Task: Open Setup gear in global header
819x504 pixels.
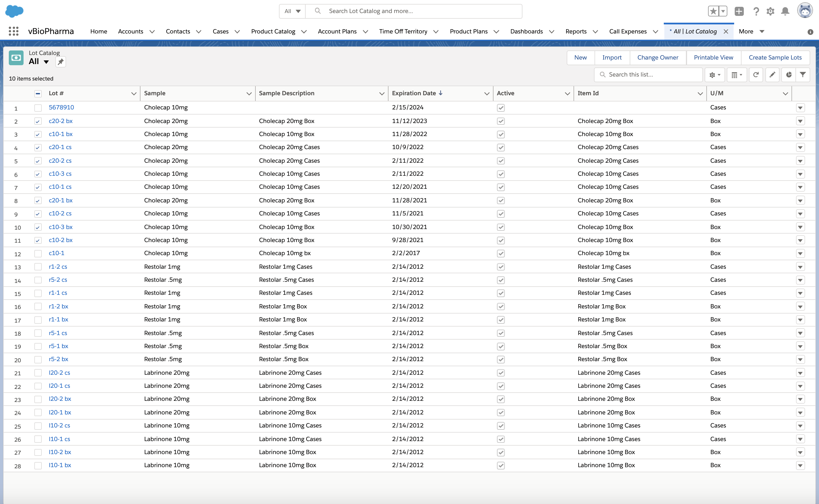Action: pyautogui.click(x=770, y=11)
